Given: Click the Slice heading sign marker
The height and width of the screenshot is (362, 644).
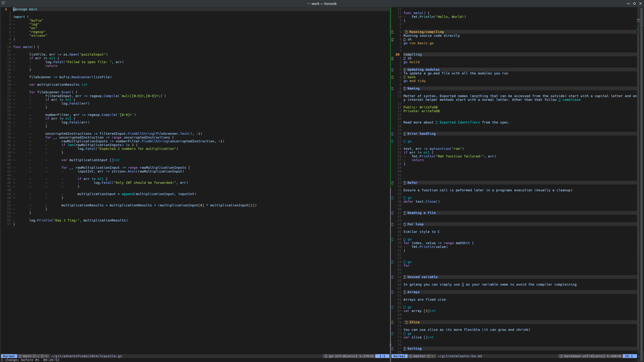Looking at the screenshot, I should pyautogui.click(x=392, y=322).
